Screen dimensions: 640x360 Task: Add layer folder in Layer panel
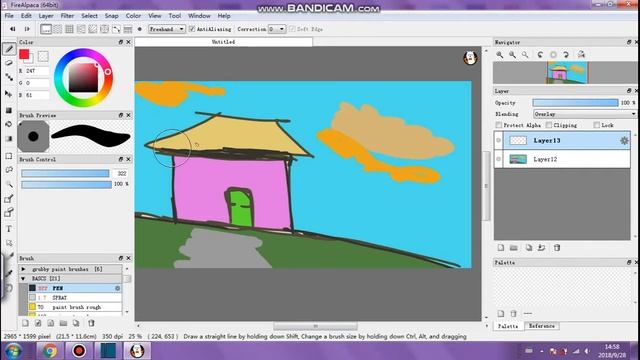pyautogui.click(x=514, y=248)
